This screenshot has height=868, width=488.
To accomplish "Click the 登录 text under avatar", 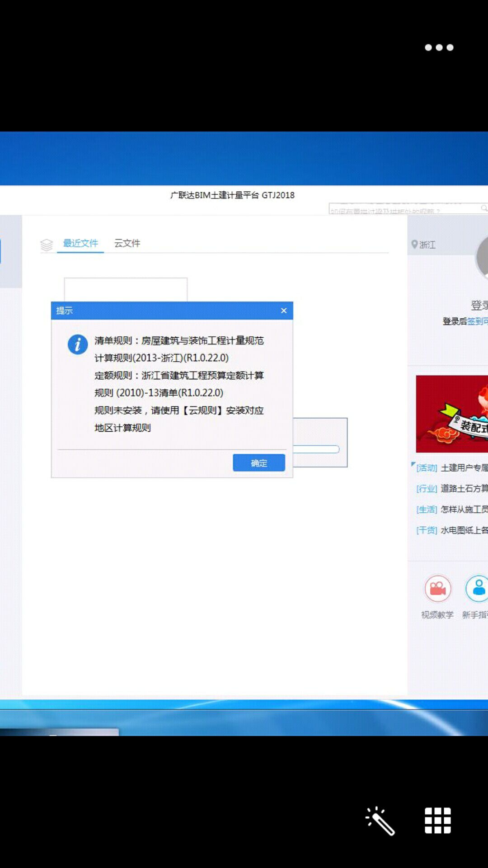I will 479,306.
